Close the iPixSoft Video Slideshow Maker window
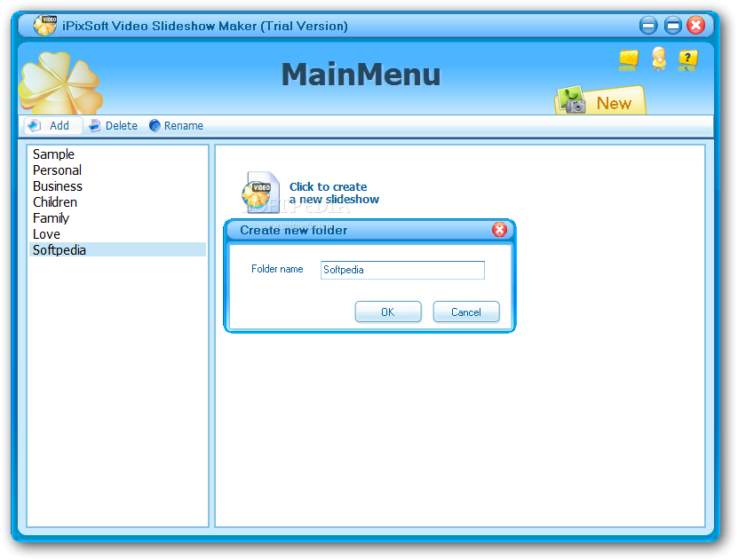This screenshot has height=560, width=738. 696,25
